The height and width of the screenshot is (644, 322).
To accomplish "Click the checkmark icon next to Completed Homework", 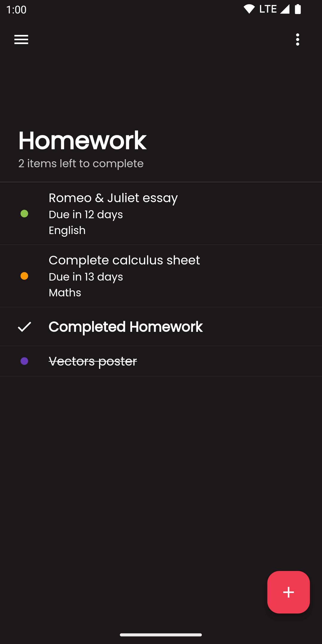I will coord(24,327).
